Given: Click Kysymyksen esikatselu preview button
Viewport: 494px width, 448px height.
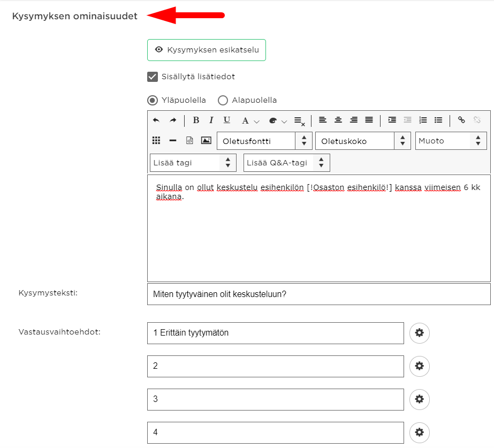Looking at the screenshot, I should click(207, 50).
